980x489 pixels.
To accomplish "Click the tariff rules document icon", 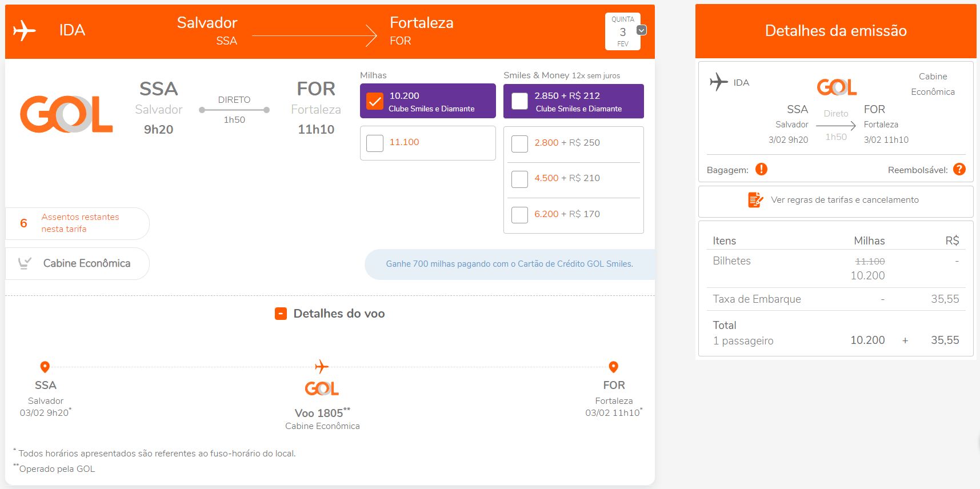I will pyautogui.click(x=755, y=200).
